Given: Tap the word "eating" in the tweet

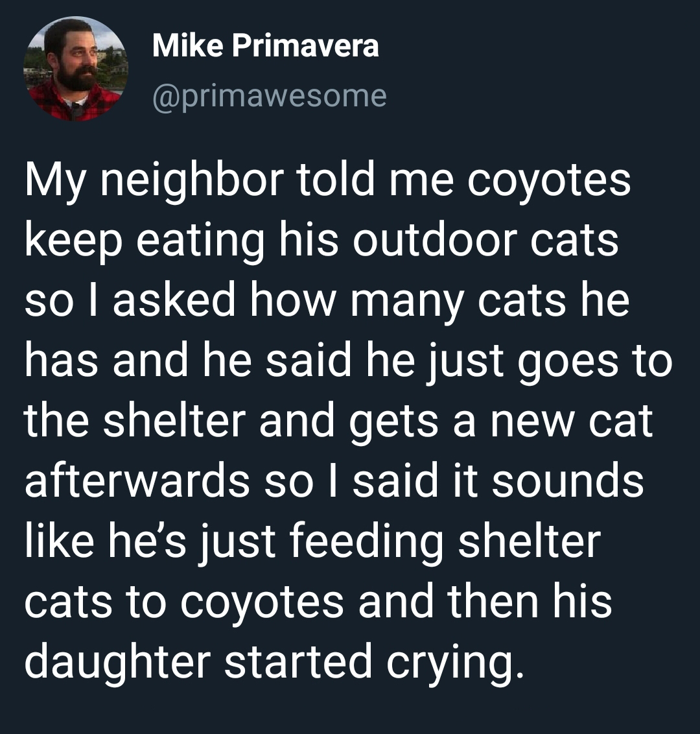Looking at the screenshot, I should click(x=206, y=241).
